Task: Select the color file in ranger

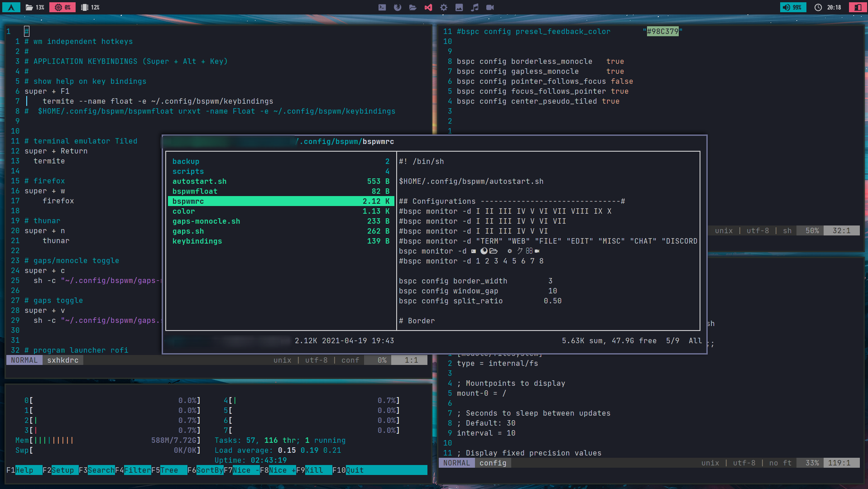Action: pos(281,211)
